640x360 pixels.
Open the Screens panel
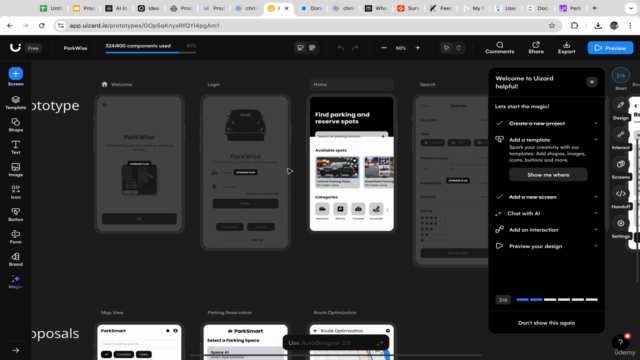[620, 169]
